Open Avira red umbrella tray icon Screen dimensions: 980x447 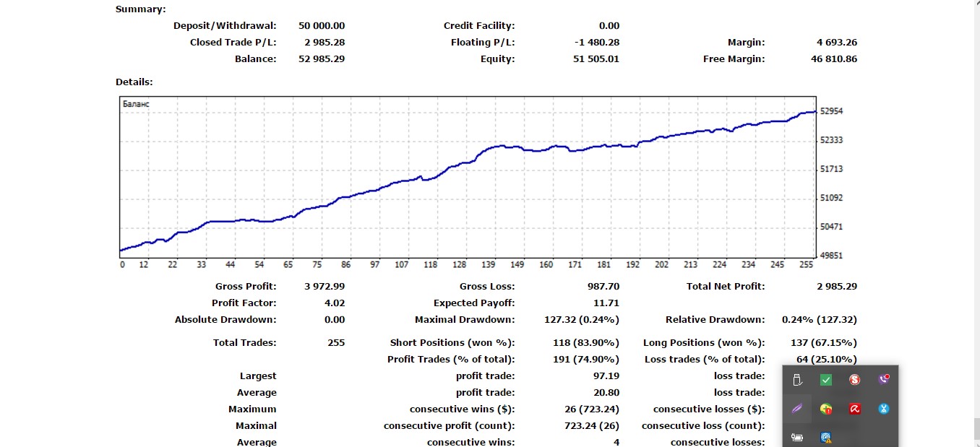854,409
